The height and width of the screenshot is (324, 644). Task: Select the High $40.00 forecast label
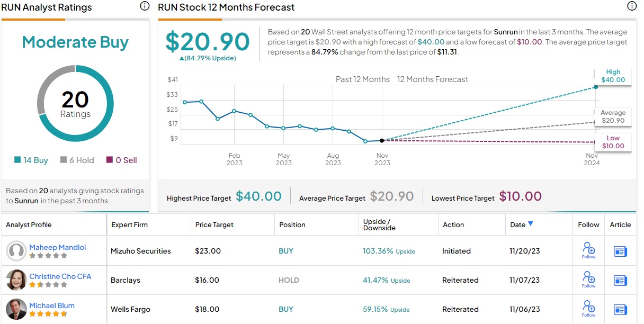[x=613, y=76]
